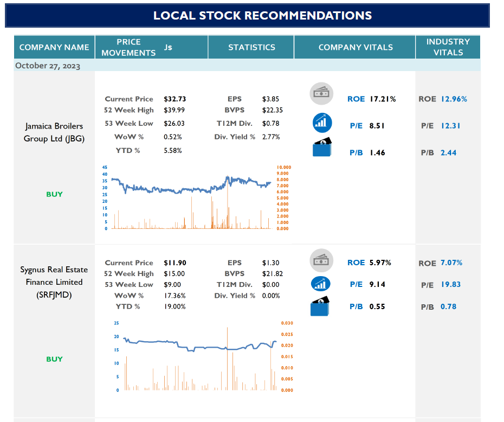Click the 5.97% company ROE value

[380, 263]
